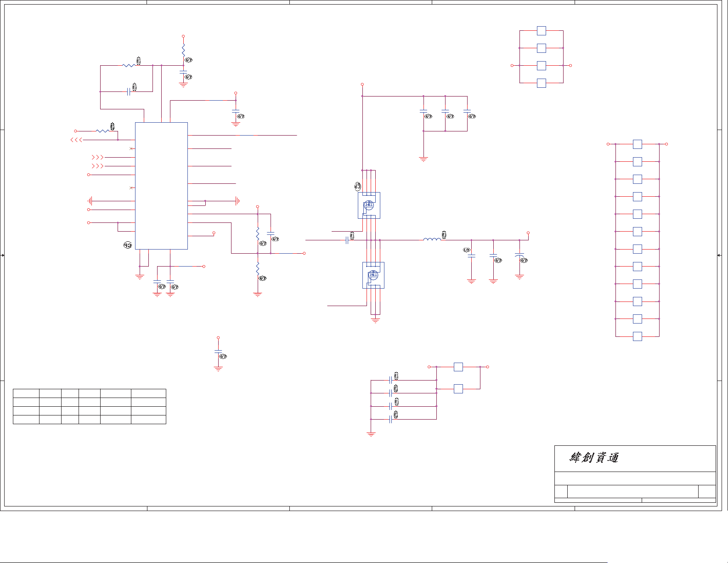
Task: Select the standalone capacitor below the IC
Action: [x=218, y=352]
